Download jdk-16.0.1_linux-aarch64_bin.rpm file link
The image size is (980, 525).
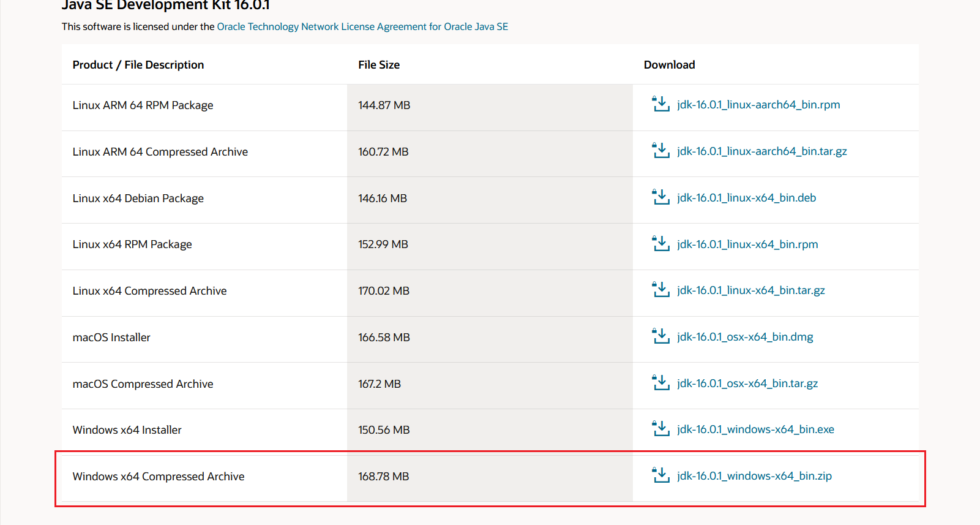[758, 105]
